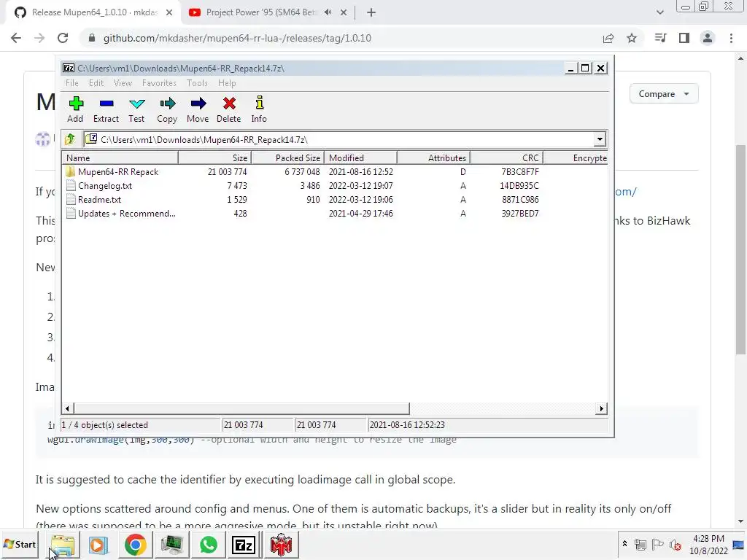Viewport: 747px width, 560px height.
Task: Open Chrome three-dot menu
Action: pos(731,38)
